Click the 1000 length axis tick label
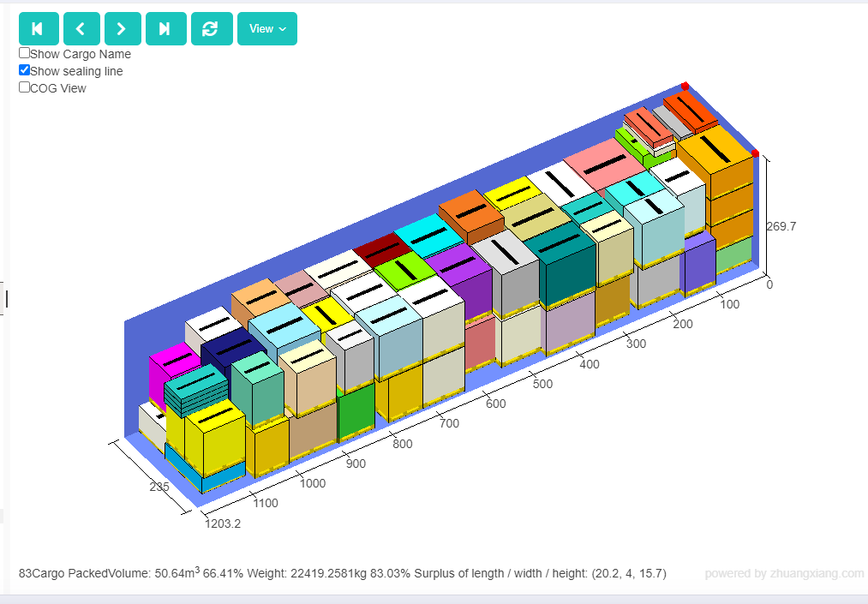Screen dimensions: 868x604 point(313,483)
